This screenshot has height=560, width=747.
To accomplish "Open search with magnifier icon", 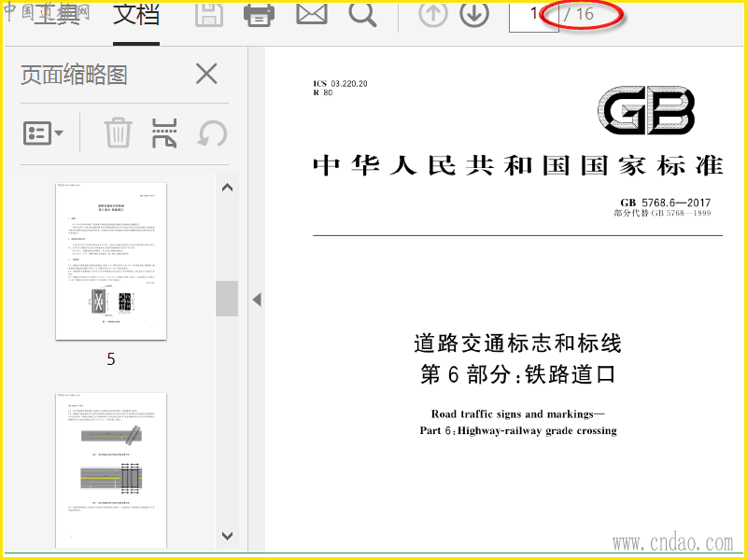I will coord(362,14).
